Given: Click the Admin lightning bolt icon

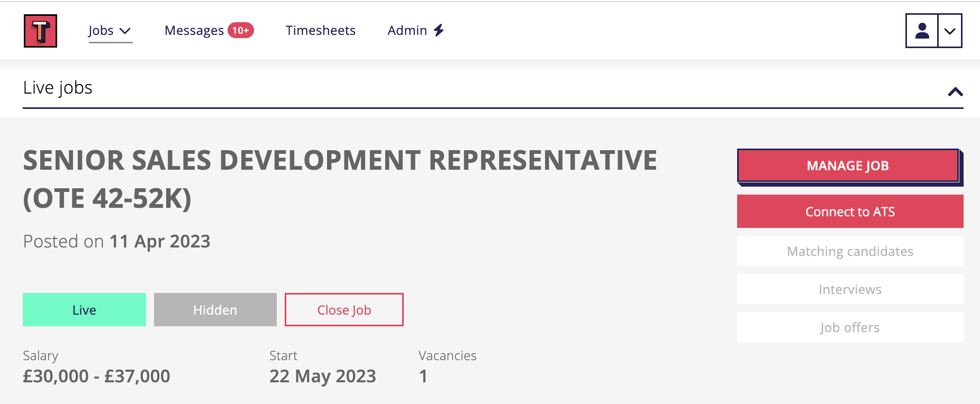Looking at the screenshot, I should [x=439, y=31].
